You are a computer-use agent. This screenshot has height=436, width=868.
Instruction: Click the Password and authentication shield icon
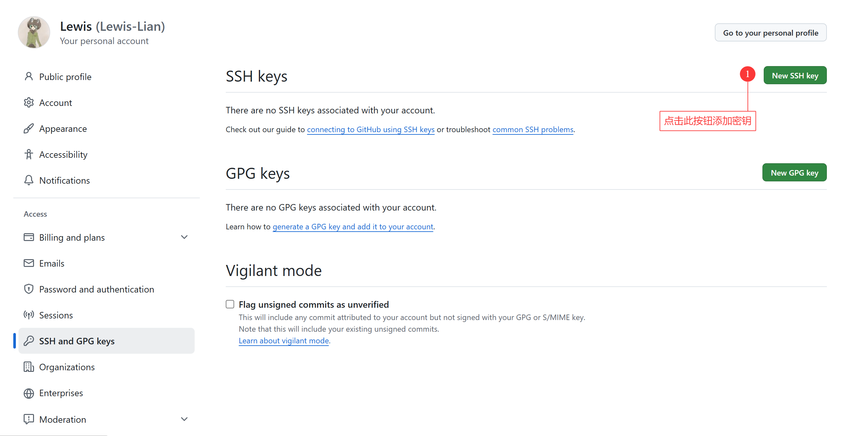point(29,289)
